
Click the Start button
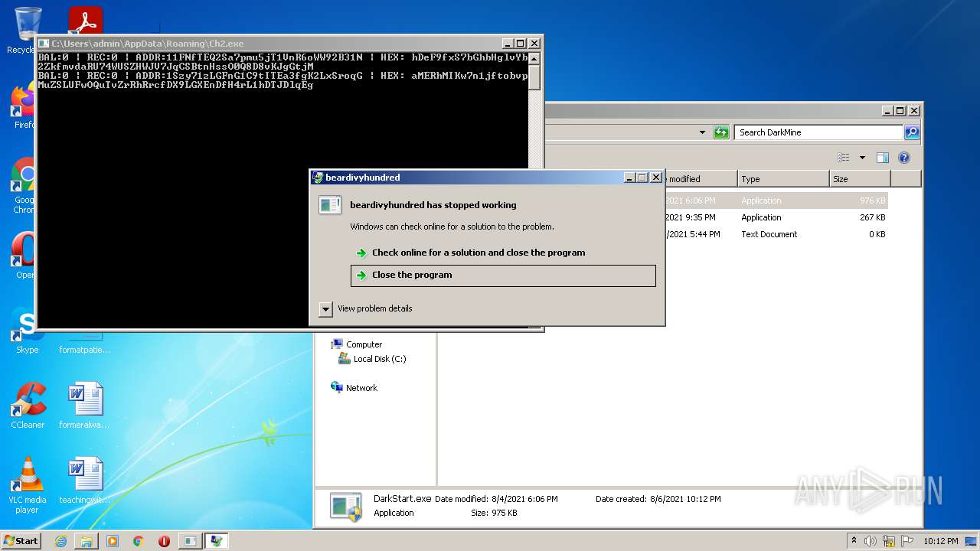[x=21, y=541]
